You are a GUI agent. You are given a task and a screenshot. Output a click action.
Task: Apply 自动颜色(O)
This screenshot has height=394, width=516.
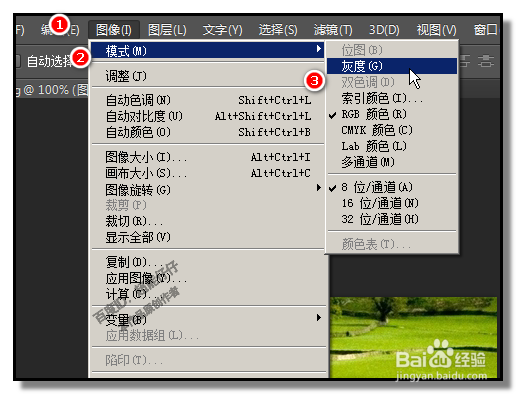208,132
